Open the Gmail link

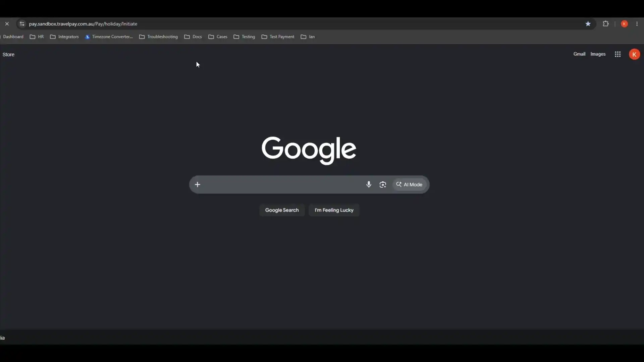[x=579, y=54]
